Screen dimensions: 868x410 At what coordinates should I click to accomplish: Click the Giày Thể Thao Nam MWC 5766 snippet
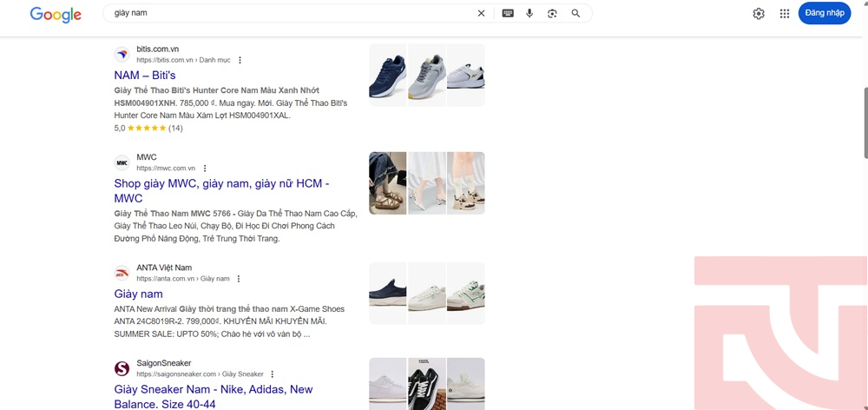coord(235,226)
